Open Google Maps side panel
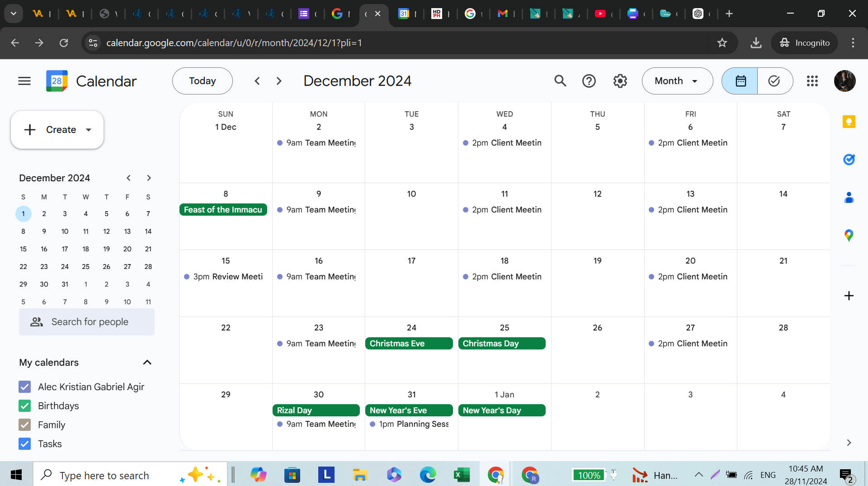Image resolution: width=868 pixels, height=486 pixels. (849, 236)
